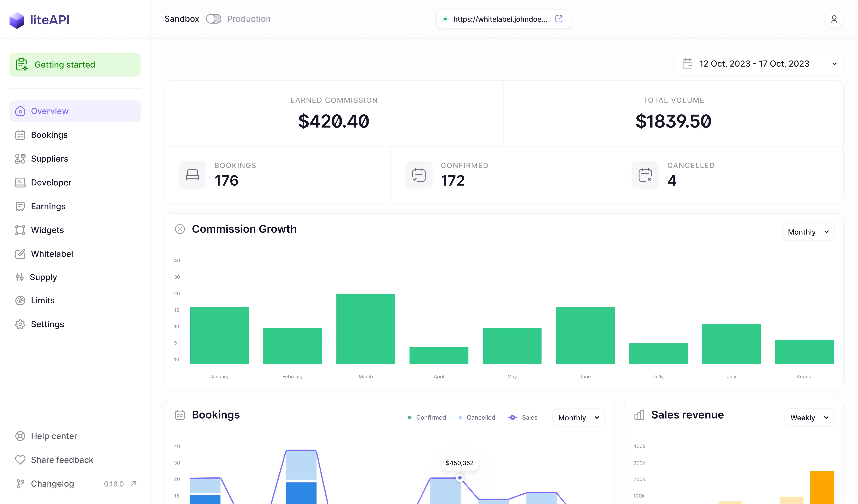Click the Widgets icon
This screenshot has height=504, width=858.
20,230
